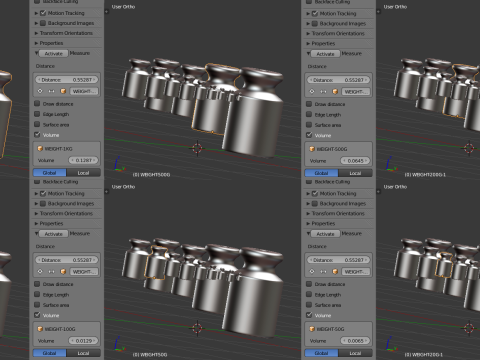Click the plus region toggle in viewport beside WEIGHT-100G panel

[x=107, y=192]
